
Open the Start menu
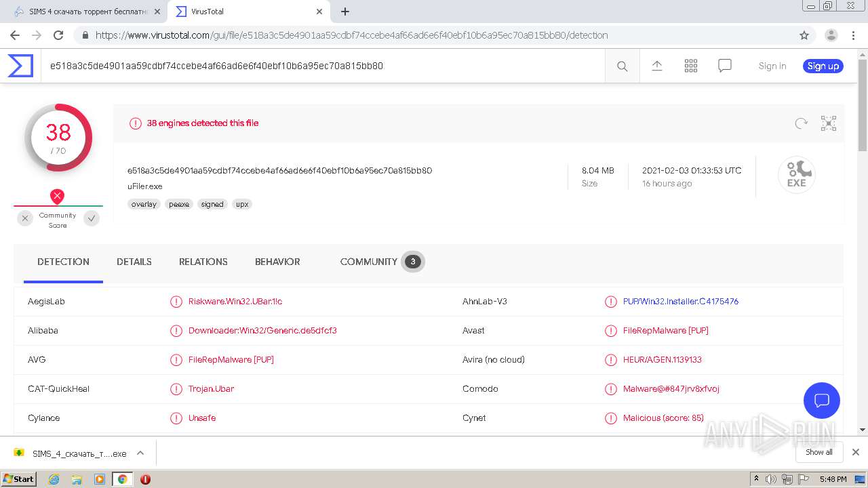pyautogui.click(x=19, y=479)
